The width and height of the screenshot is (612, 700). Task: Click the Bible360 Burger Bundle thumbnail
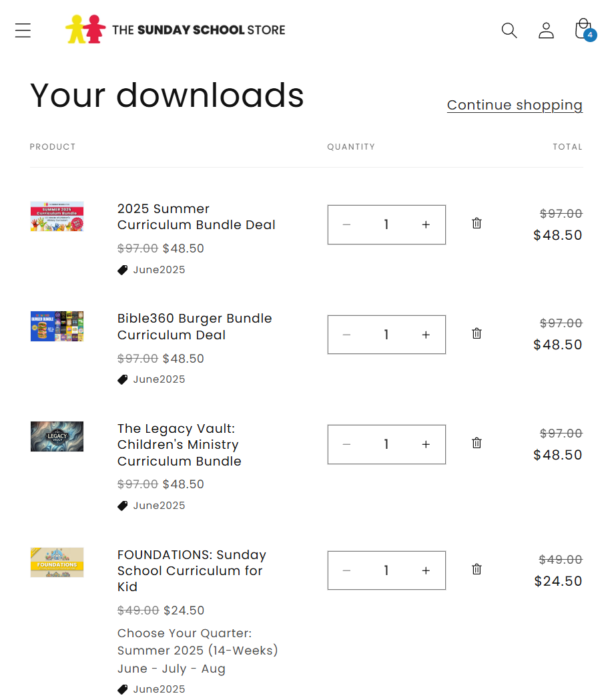tap(57, 326)
